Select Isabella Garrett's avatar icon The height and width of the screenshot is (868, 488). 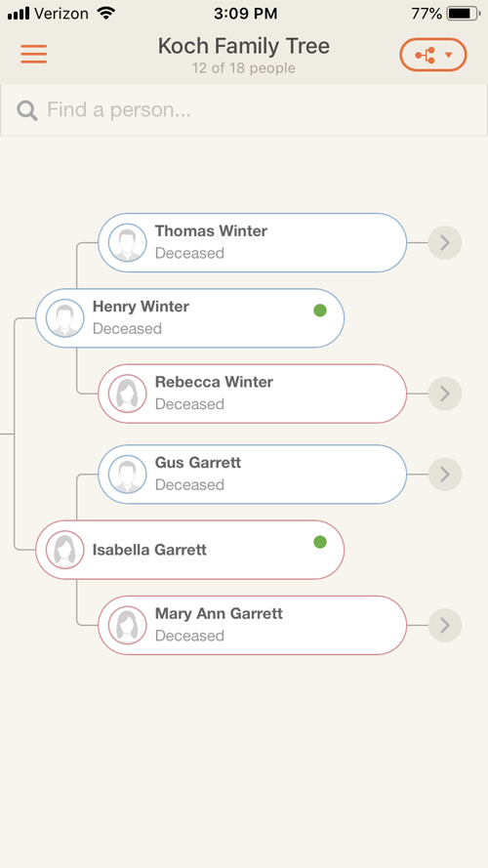pos(64,550)
